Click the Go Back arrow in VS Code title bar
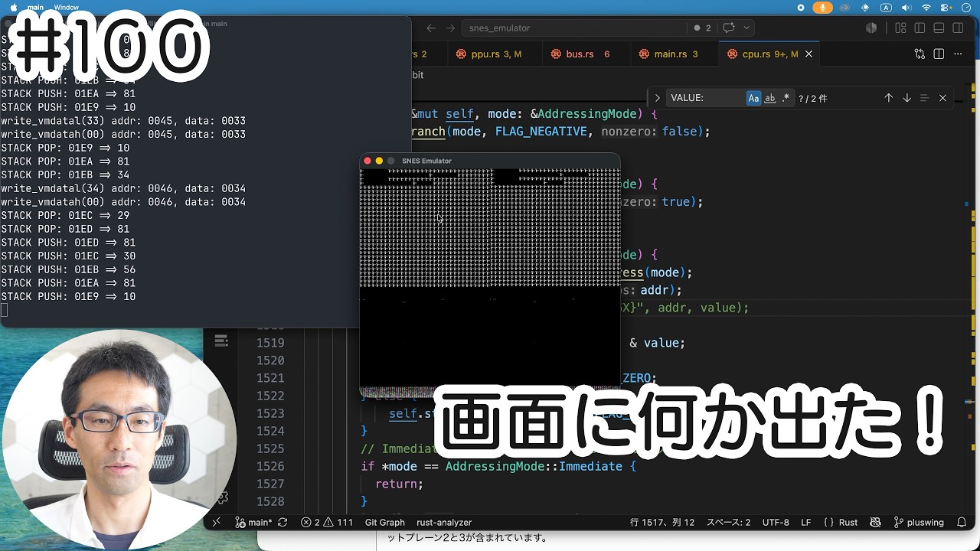 [431, 28]
